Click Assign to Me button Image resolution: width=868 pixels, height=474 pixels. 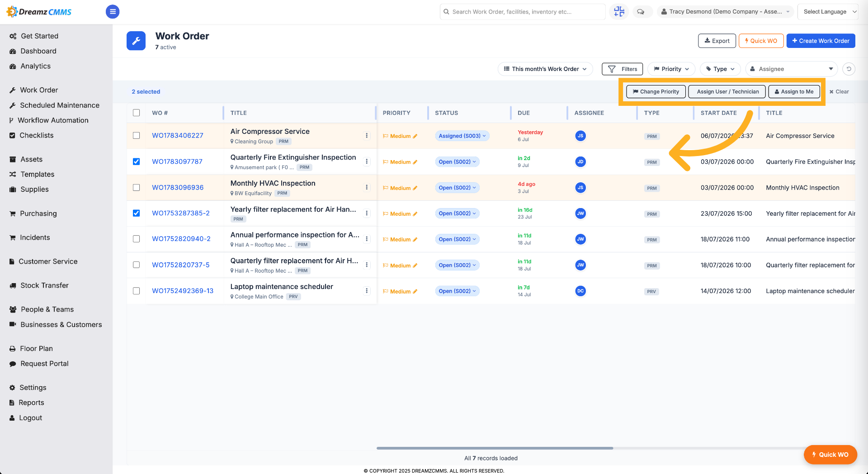point(794,91)
